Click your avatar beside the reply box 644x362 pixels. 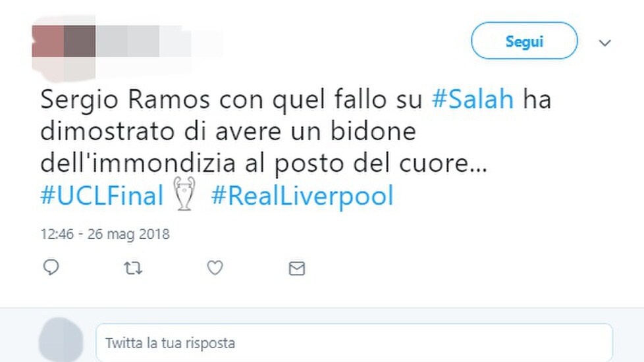coord(61,340)
